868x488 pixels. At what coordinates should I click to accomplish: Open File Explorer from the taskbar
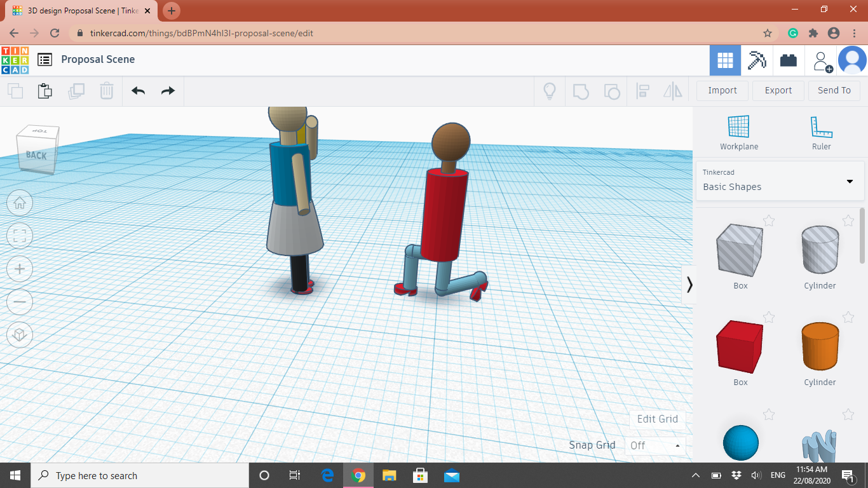click(x=390, y=475)
